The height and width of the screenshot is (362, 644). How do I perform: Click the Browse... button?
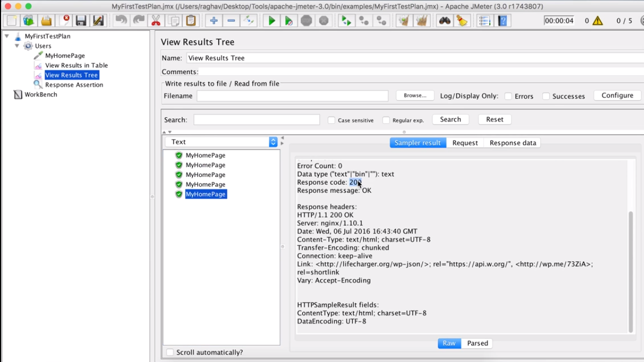(415, 96)
